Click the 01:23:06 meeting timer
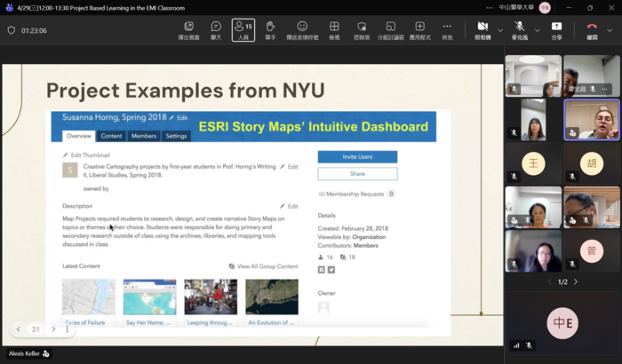 coord(34,30)
